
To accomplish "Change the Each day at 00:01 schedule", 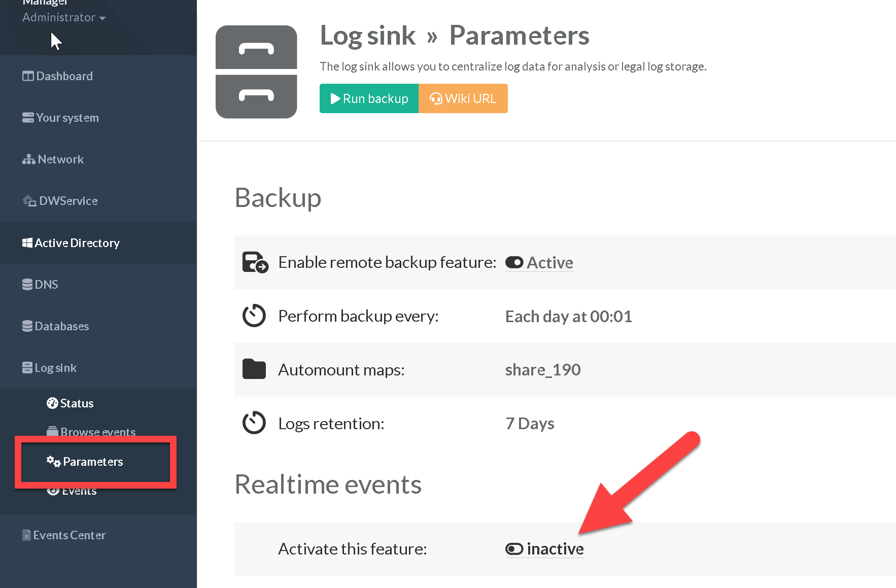I will 568,316.
